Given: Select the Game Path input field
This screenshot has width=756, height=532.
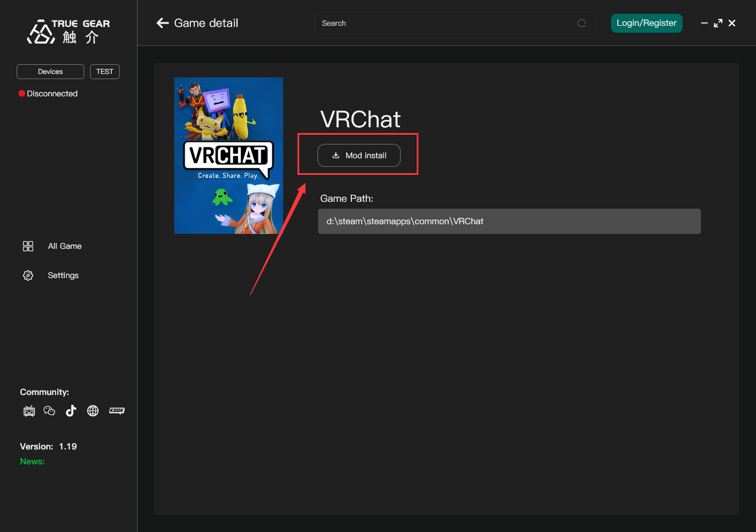Looking at the screenshot, I should (x=509, y=221).
